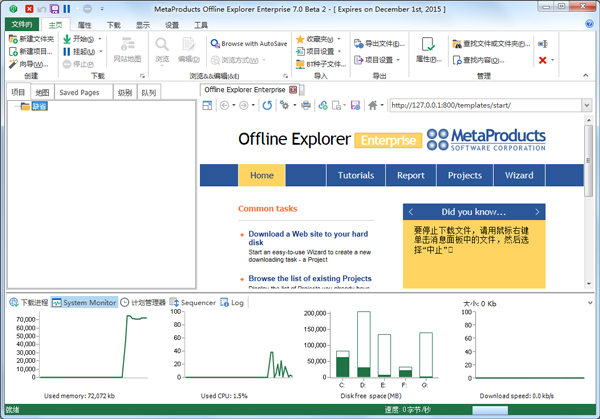Show next tip with the Did you know right arrow
The height and width of the screenshot is (419, 600).
pyautogui.click(x=537, y=212)
